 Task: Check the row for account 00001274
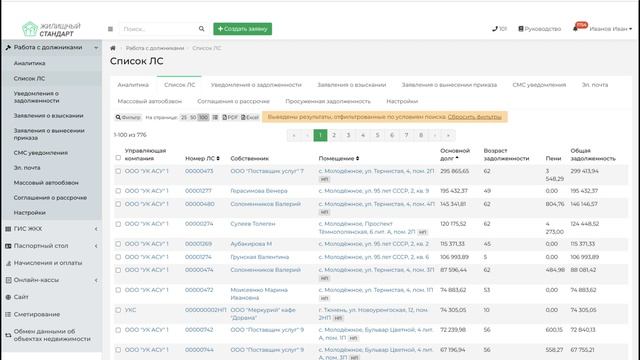point(118,257)
